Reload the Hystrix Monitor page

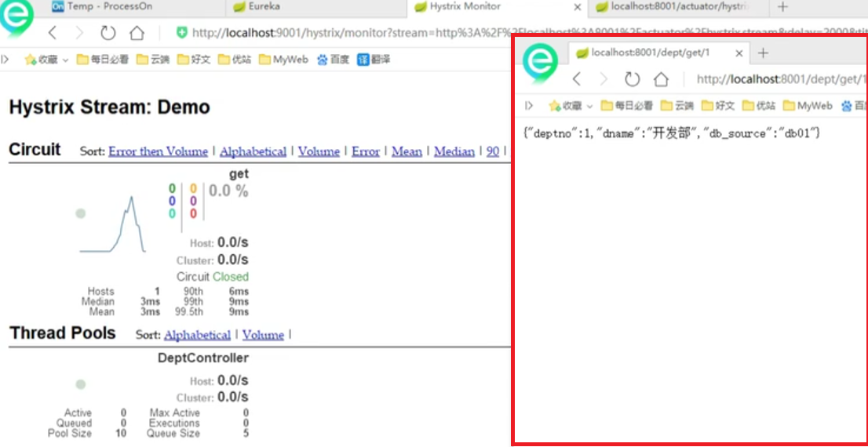click(108, 33)
